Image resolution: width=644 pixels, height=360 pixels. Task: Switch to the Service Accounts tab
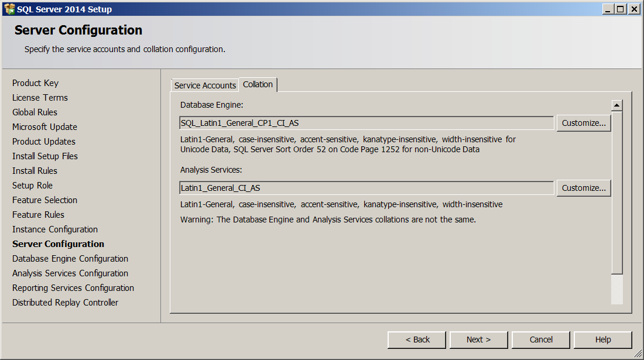(x=205, y=85)
